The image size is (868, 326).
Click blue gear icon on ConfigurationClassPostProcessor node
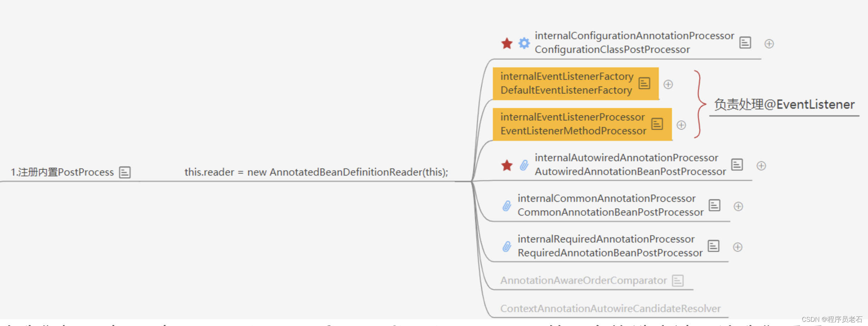click(524, 43)
